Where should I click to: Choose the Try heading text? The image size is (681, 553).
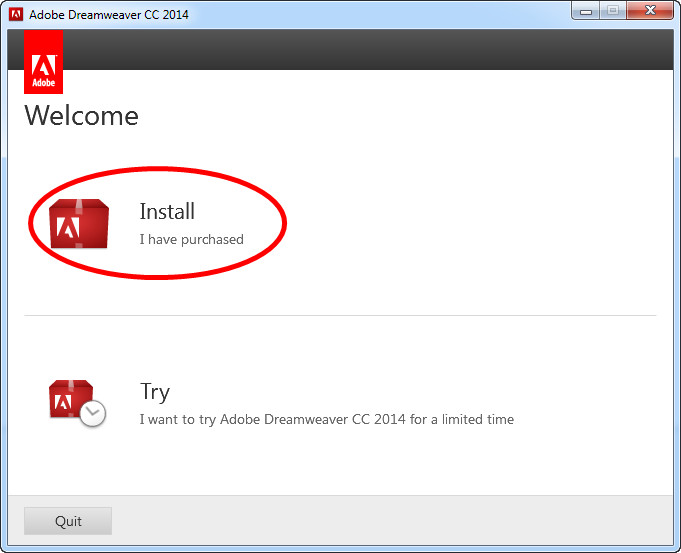tap(155, 392)
